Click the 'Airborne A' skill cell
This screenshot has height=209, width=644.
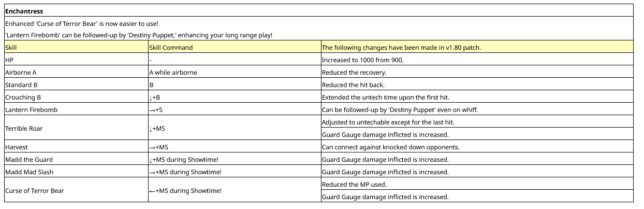tap(76, 72)
